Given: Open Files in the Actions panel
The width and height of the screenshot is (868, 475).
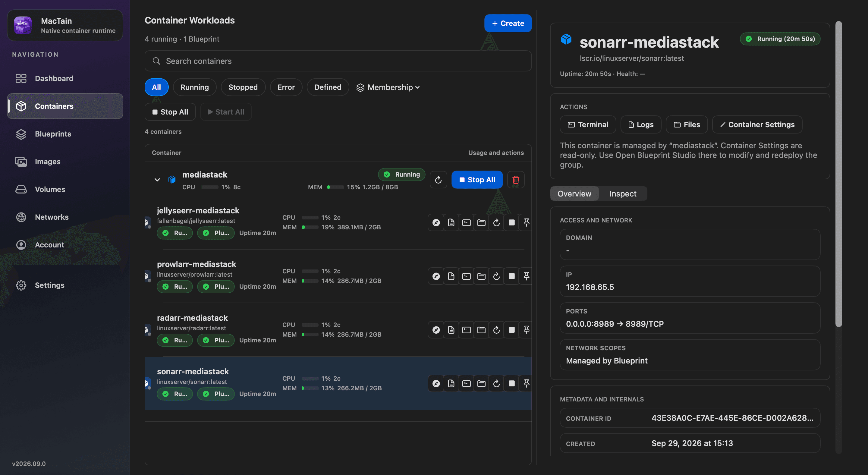Looking at the screenshot, I should 687,125.
